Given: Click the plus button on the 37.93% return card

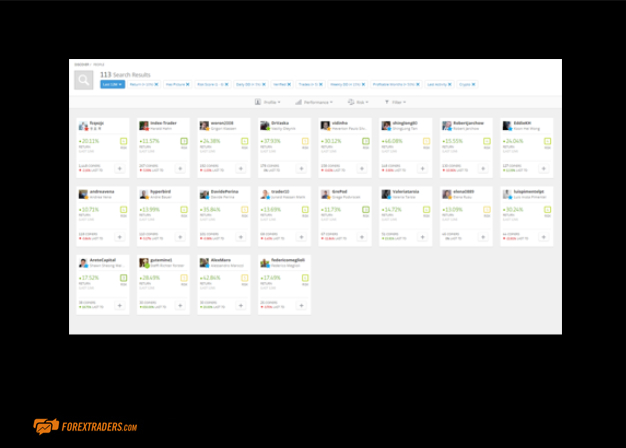Looking at the screenshot, I should click(x=301, y=168).
